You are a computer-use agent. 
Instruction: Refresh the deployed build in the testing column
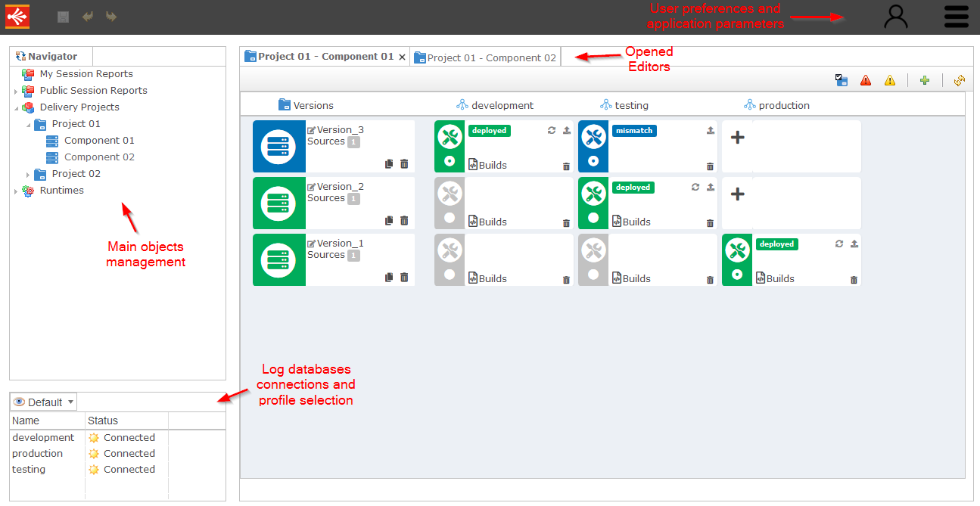click(x=695, y=187)
